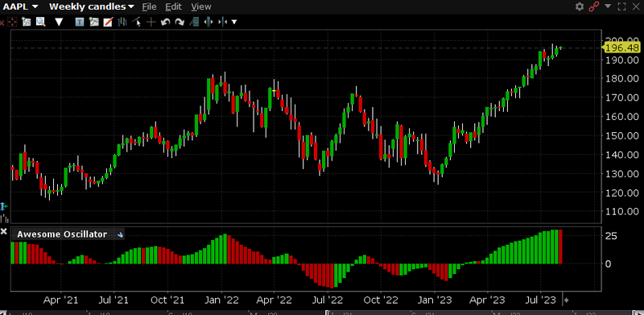
Task: Click the red chain link icon
Action: tap(593, 6)
